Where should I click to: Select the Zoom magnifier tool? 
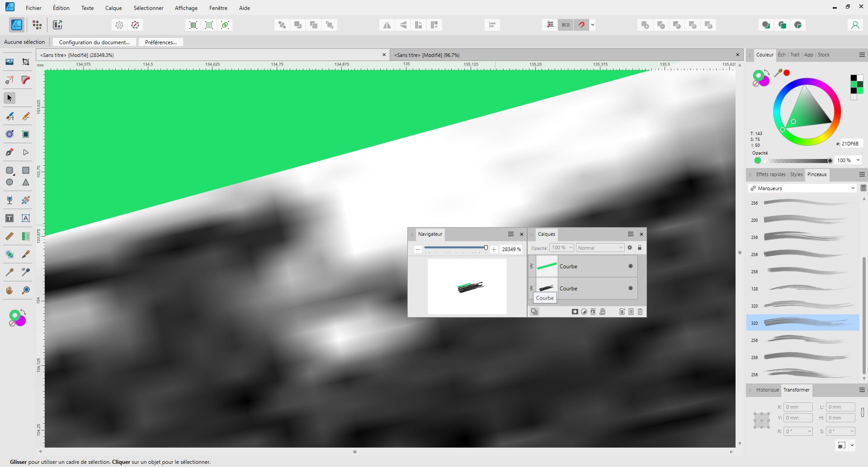point(26,290)
